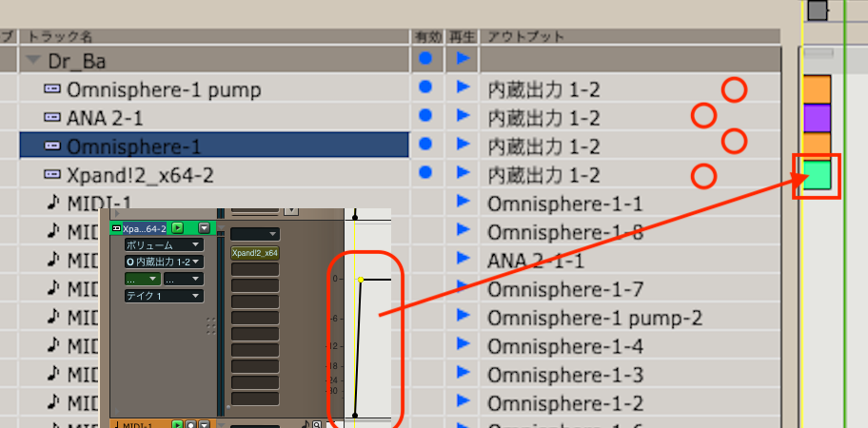Toggle play arrow on Omnisphere-1-2 output row
868x428 pixels.
[x=463, y=401]
